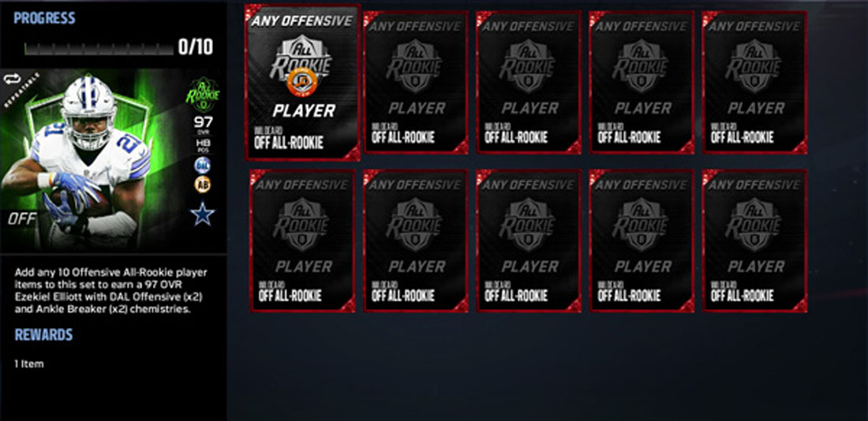The image size is (868, 421).
Task: Click the 1 Item reward entry
Action: point(28,363)
